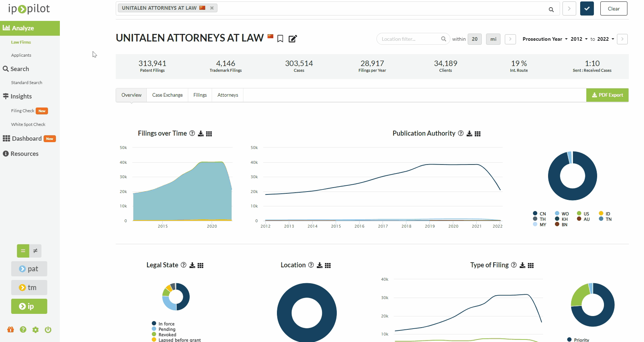Switch to the Filings tab

point(200,95)
